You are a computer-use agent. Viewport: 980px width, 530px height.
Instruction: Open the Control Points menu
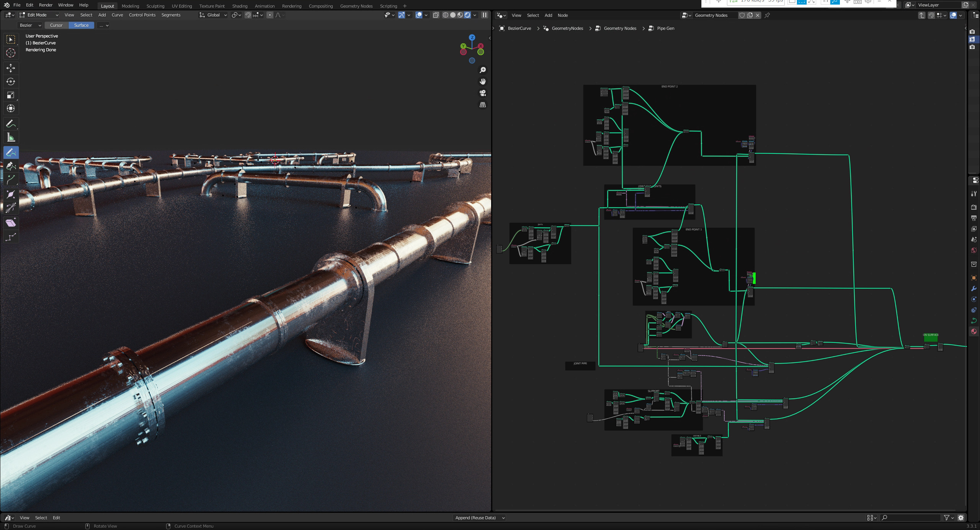tap(142, 15)
